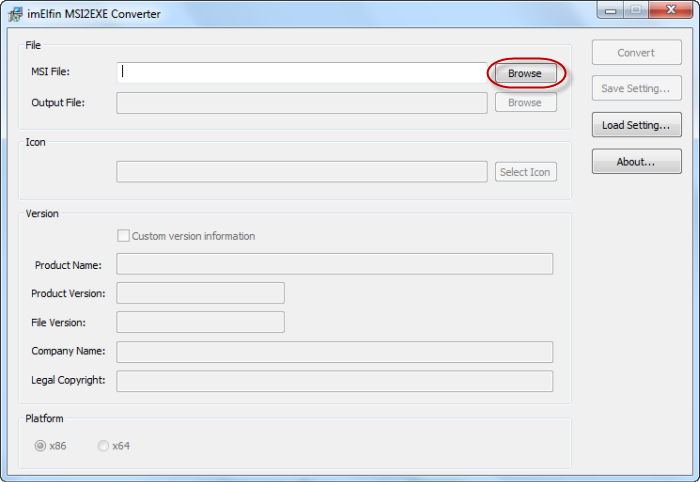Click the File Version field
This screenshot has width=700, height=482.
point(200,322)
